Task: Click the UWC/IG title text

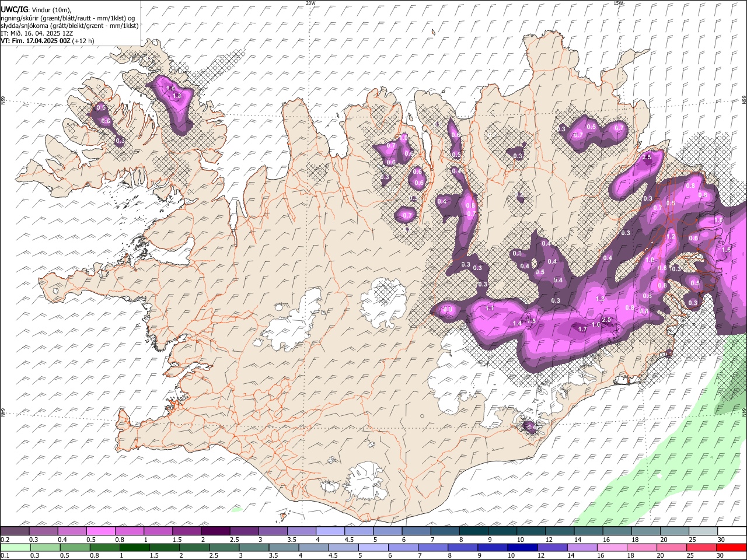Action: pyautogui.click(x=14, y=9)
